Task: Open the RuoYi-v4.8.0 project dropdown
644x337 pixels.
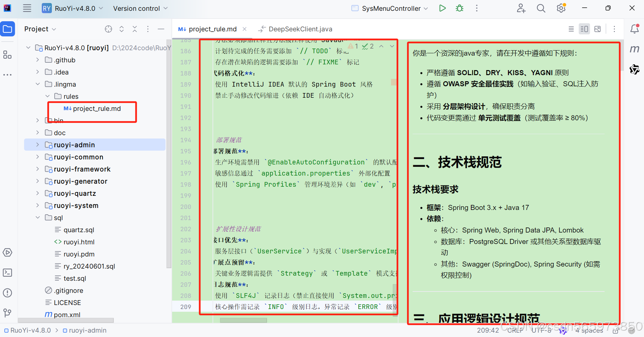Action: 73,8
